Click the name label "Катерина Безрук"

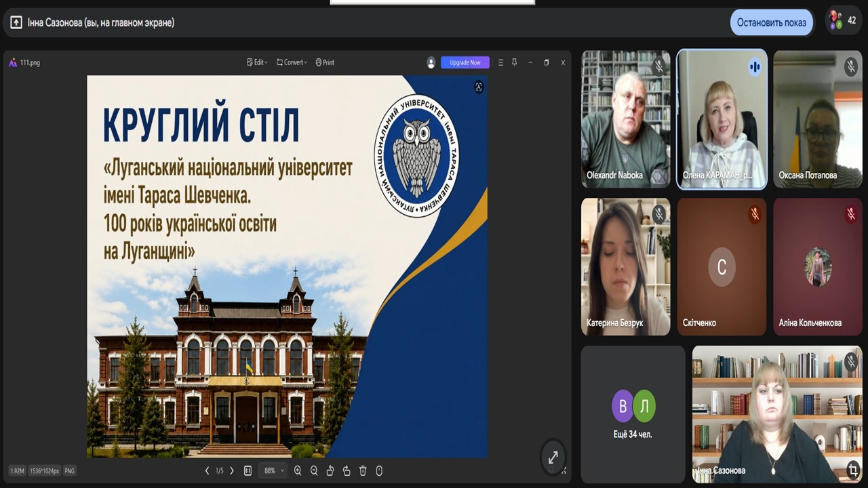[x=615, y=323]
